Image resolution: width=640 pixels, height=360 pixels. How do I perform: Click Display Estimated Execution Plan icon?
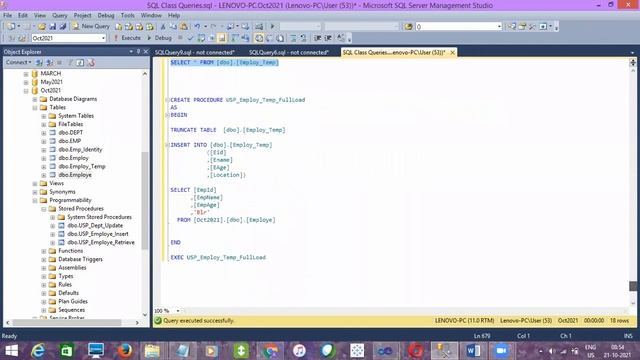201,38
